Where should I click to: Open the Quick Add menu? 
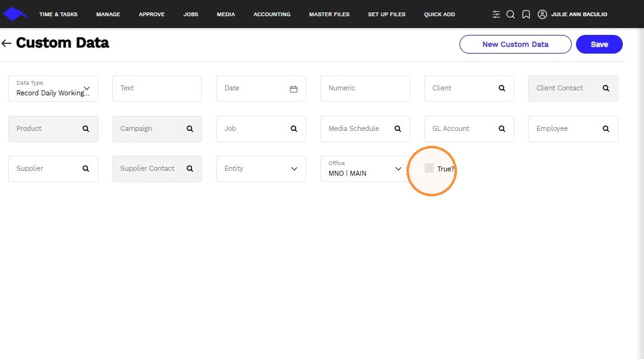pyautogui.click(x=440, y=14)
